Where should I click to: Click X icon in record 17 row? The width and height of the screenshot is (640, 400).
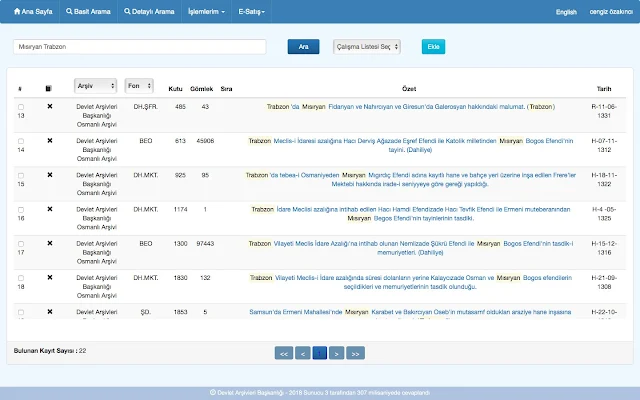pyautogui.click(x=50, y=243)
